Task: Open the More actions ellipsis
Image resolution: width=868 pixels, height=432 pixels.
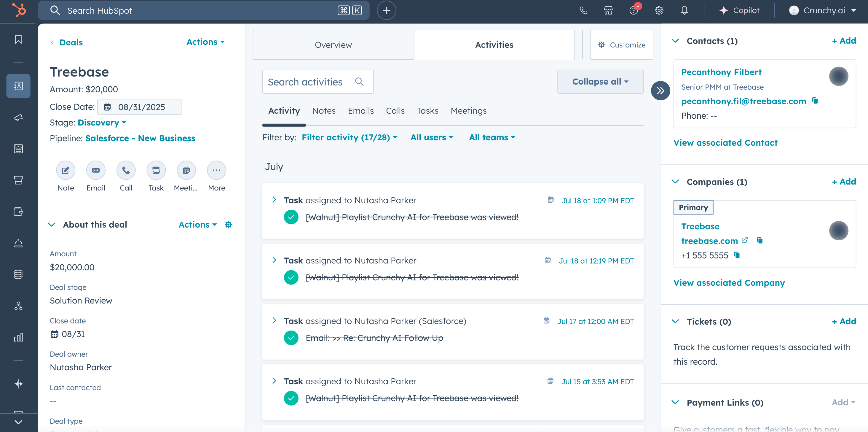Action: (217, 170)
